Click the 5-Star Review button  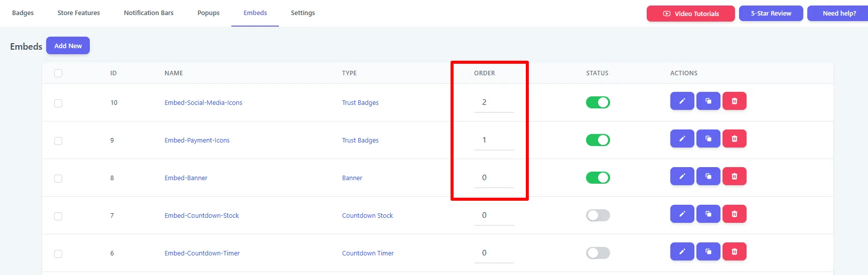[x=771, y=14]
